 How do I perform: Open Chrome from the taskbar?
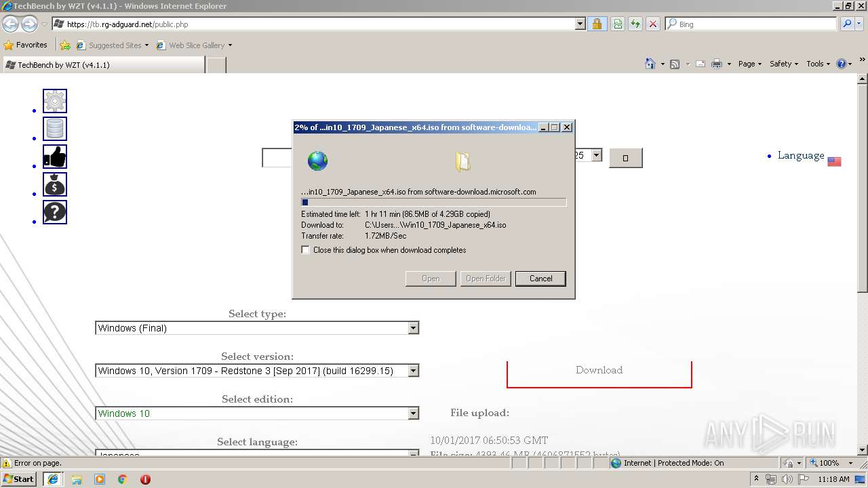click(x=123, y=479)
